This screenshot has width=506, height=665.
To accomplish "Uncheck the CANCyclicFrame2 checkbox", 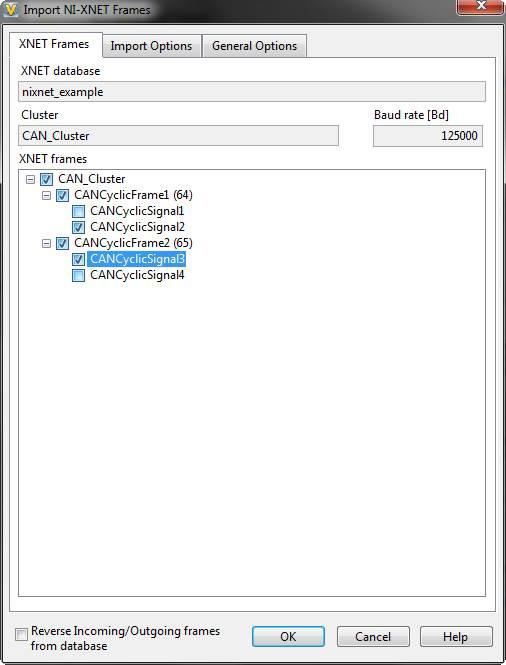I will 62,243.
